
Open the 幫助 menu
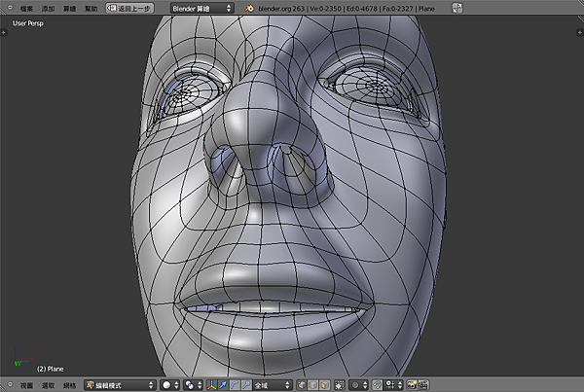coord(91,8)
